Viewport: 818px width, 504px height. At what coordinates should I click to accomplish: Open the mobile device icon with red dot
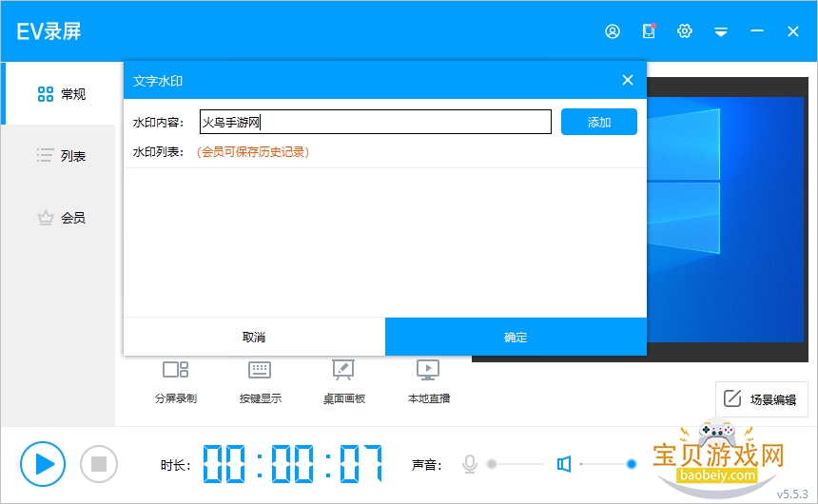649,31
